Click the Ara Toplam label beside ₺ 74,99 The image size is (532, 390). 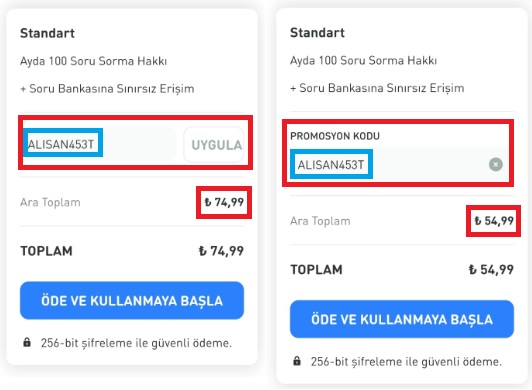point(50,202)
